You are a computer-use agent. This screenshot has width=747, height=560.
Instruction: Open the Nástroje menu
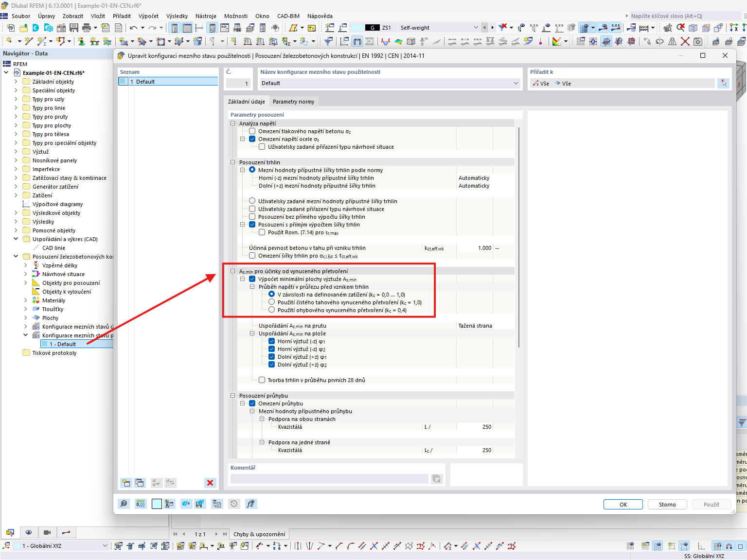tap(206, 16)
